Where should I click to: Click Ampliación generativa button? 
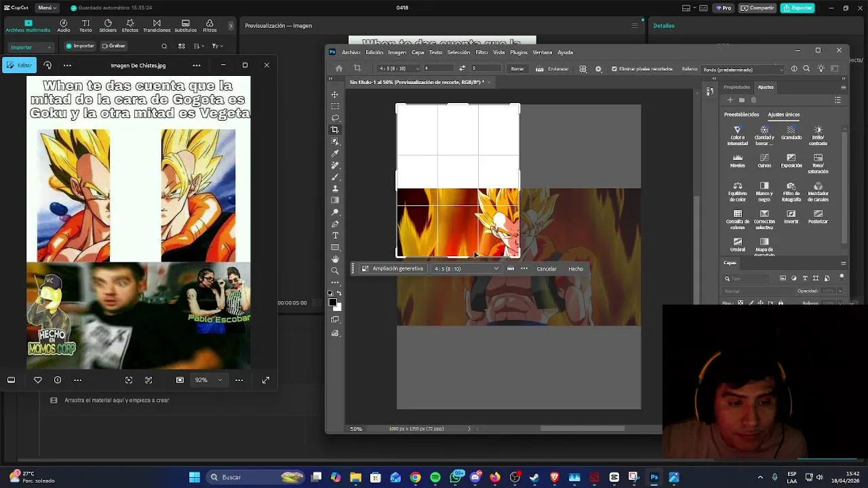point(392,269)
